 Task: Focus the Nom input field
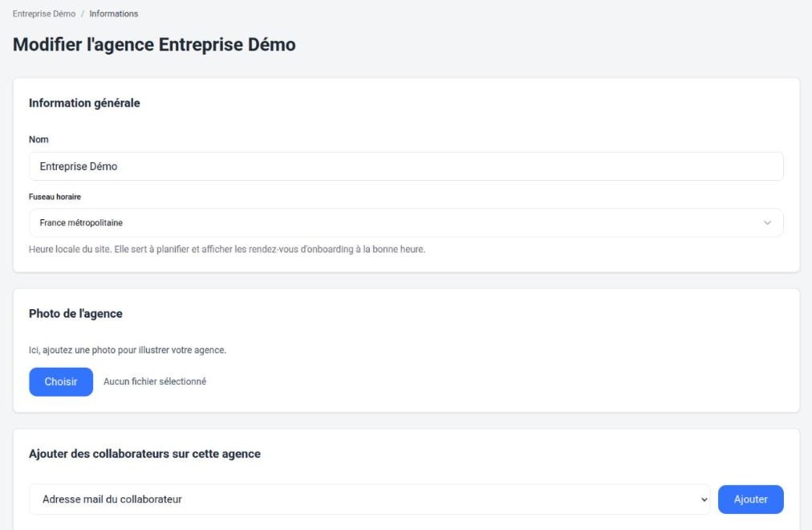pos(406,166)
